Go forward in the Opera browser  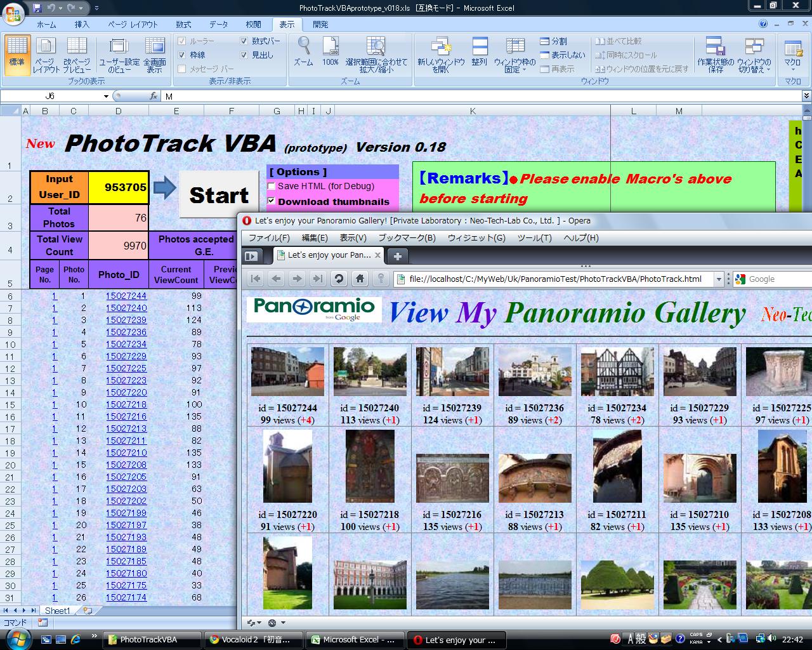[x=297, y=279]
